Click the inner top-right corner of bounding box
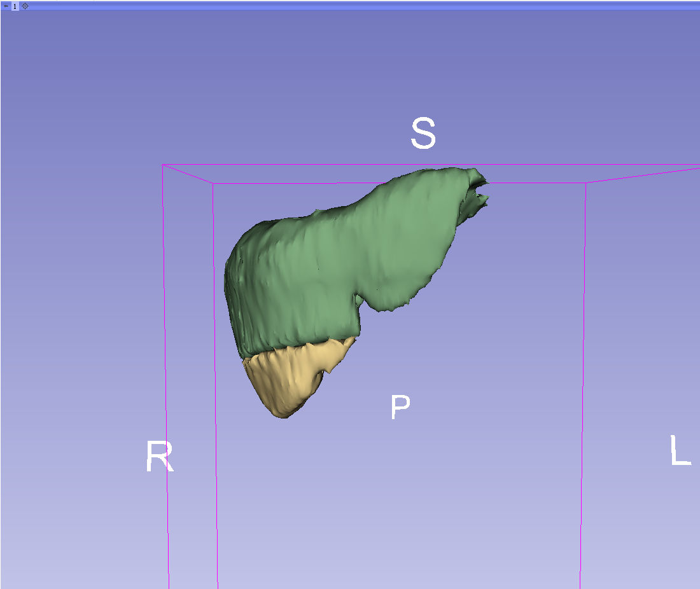The width and height of the screenshot is (700, 589). pos(585,183)
